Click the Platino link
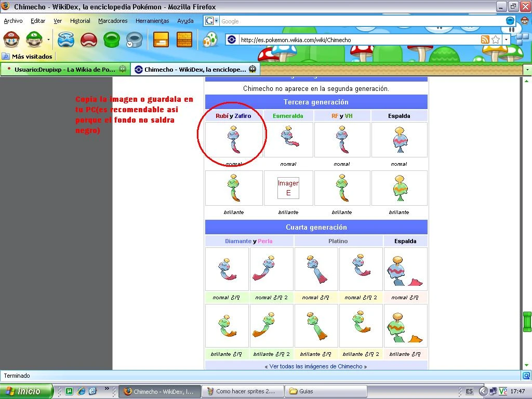 pos(338,241)
